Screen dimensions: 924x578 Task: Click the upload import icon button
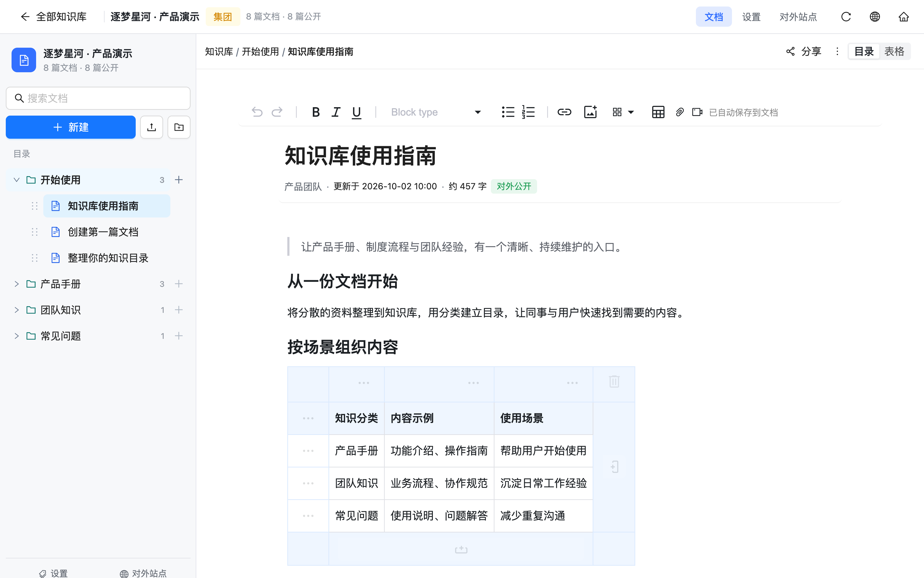[152, 127]
